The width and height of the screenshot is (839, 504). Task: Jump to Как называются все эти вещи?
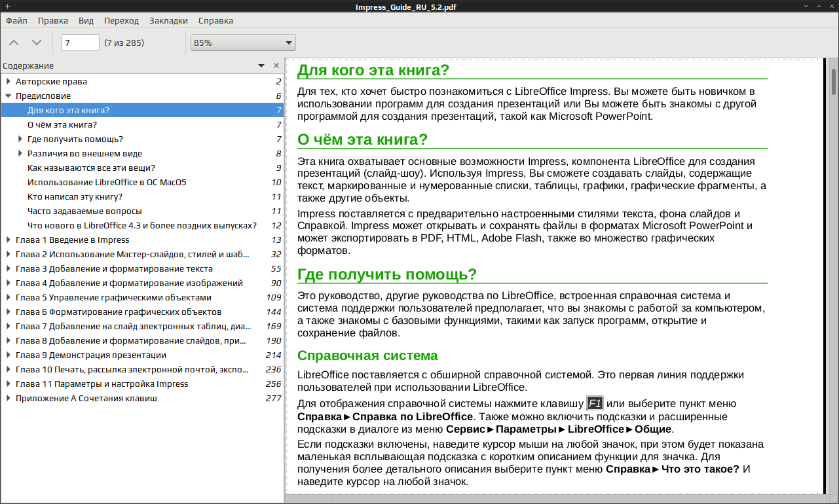(142, 168)
